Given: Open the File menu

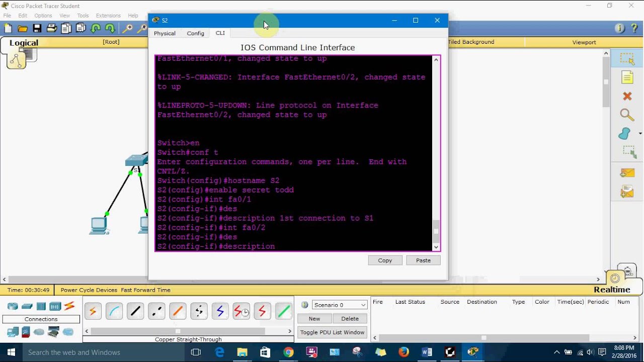Looking at the screenshot, I should tap(7, 16).
